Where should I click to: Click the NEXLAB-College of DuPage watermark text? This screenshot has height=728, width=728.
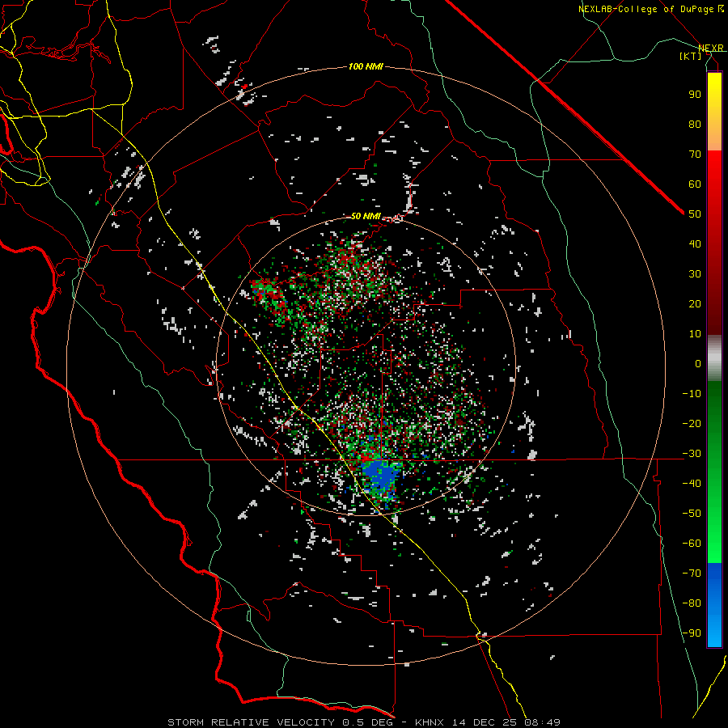pos(650,9)
